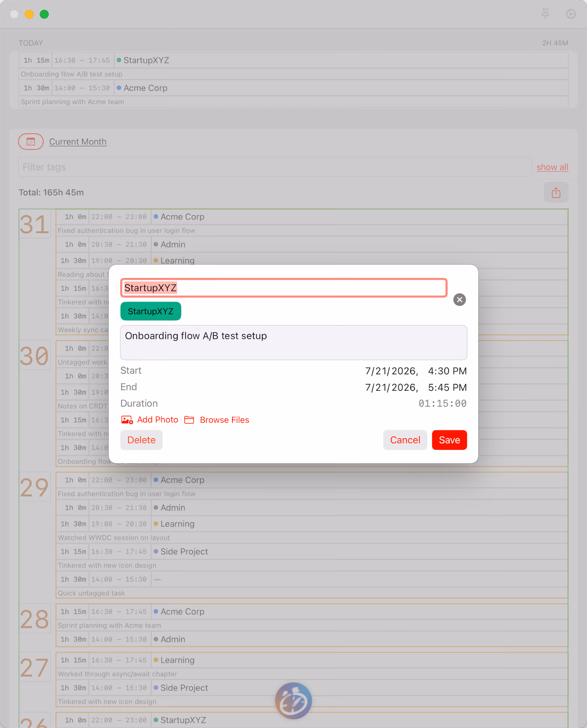Click the calendar date range icon
The image size is (587, 728).
[x=31, y=142]
